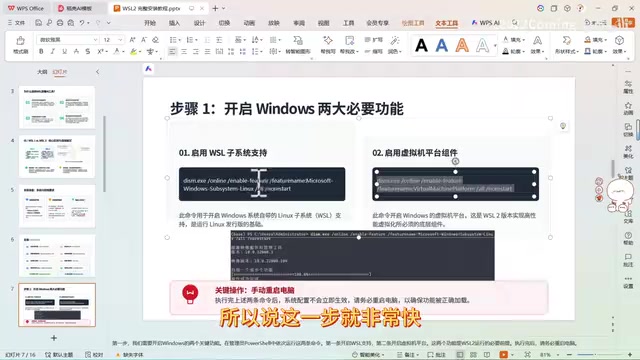This screenshot has width=640, height=360.
Task: Select slide 3 thumbnail
Action: pyautogui.click(x=57, y=107)
